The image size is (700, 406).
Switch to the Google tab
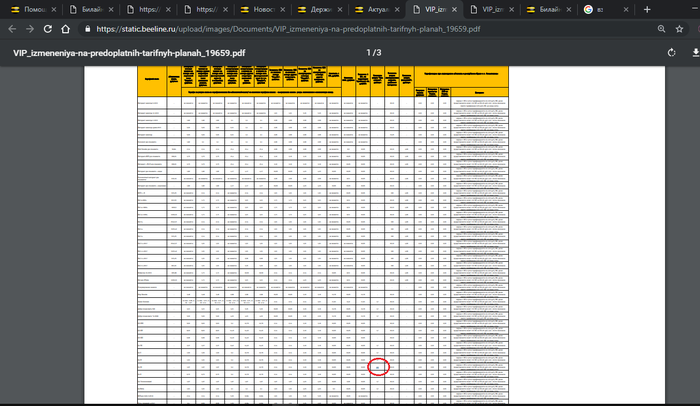tap(597, 8)
